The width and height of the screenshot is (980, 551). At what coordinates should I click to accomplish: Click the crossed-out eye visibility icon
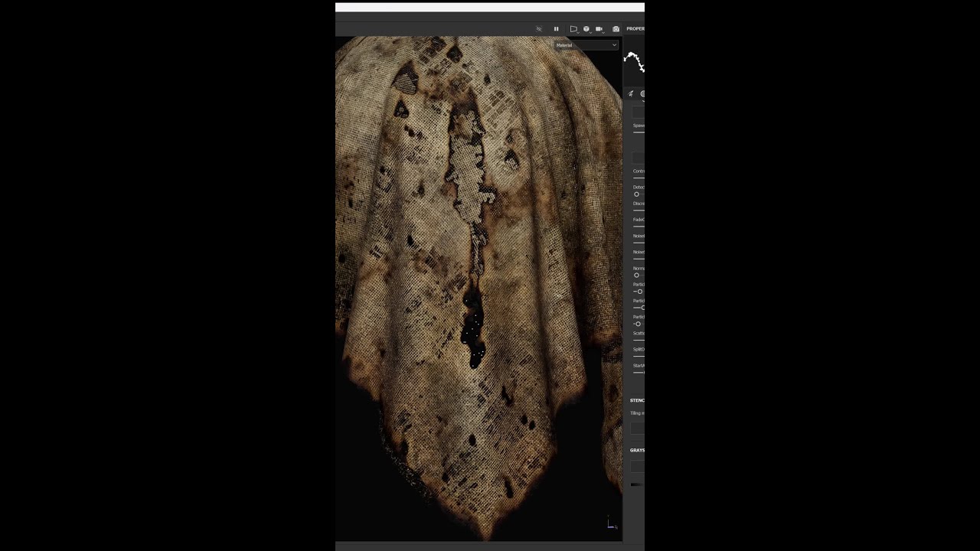539,29
